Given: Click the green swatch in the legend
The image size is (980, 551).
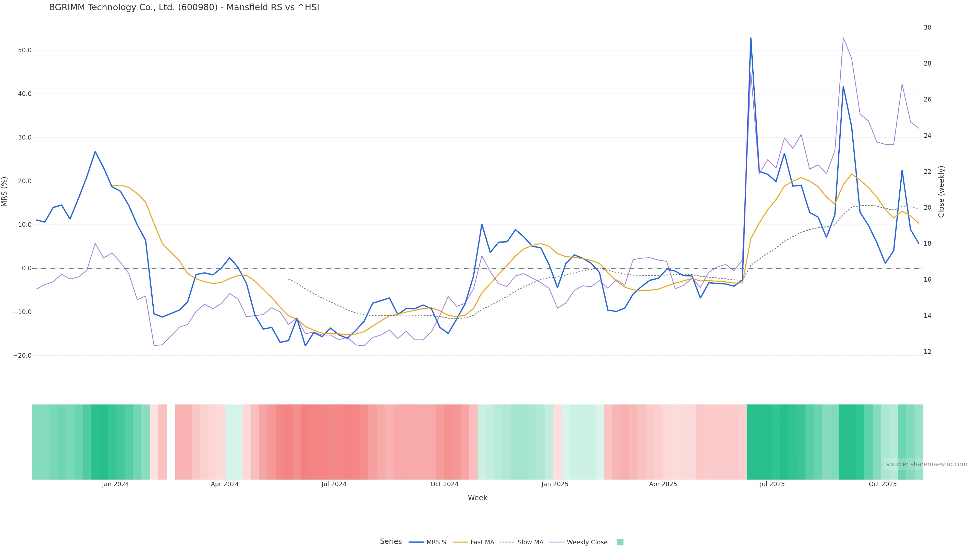Looking at the screenshot, I should click(x=620, y=542).
